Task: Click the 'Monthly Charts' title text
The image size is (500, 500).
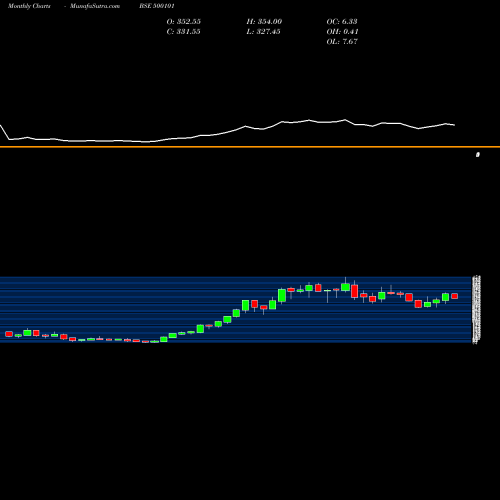Action: pyautogui.click(x=29, y=6)
